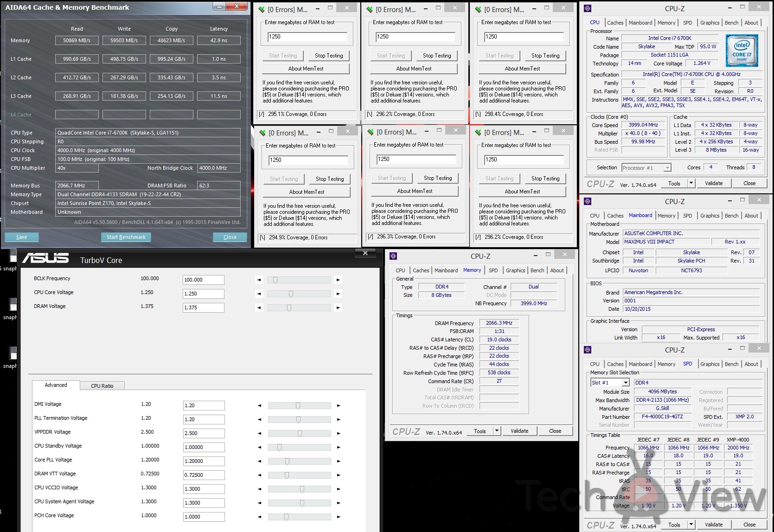Click the right arrow to increase CPU Core Voltage

(339, 294)
